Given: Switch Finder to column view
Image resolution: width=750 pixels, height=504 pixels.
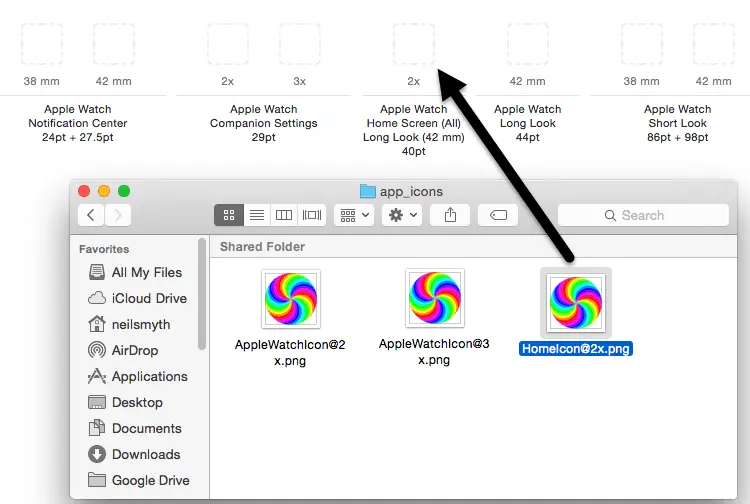Looking at the screenshot, I should coord(284,215).
